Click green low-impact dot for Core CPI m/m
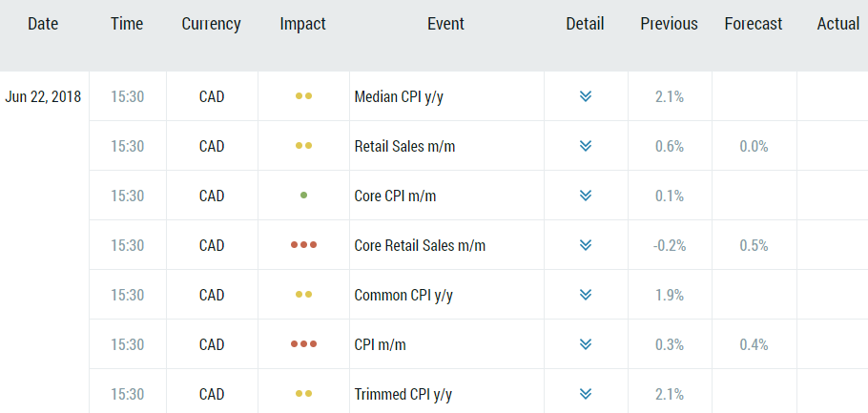 (x=303, y=196)
